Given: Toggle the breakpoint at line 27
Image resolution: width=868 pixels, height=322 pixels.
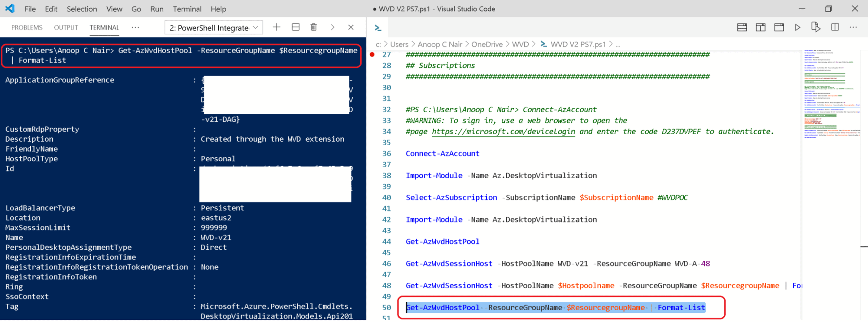Looking at the screenshot, I should click(372, 54).
